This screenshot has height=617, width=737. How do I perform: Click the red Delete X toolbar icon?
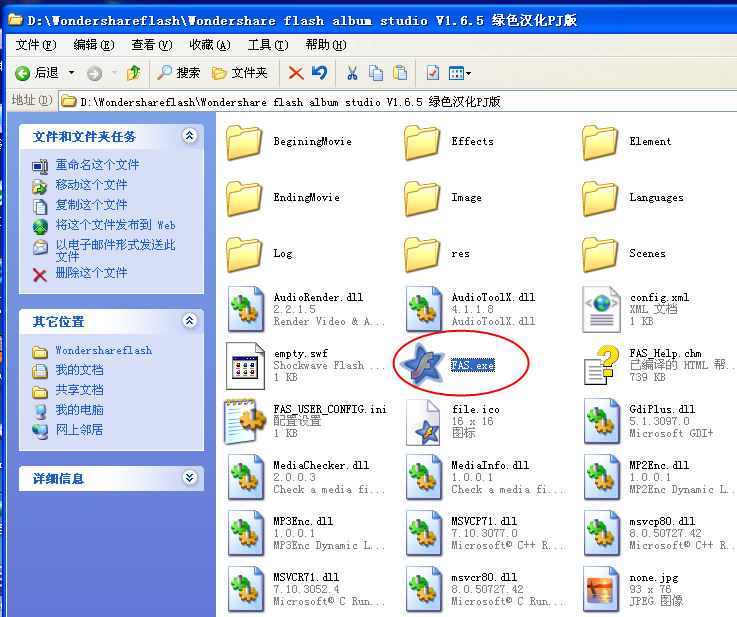(296, 73)
